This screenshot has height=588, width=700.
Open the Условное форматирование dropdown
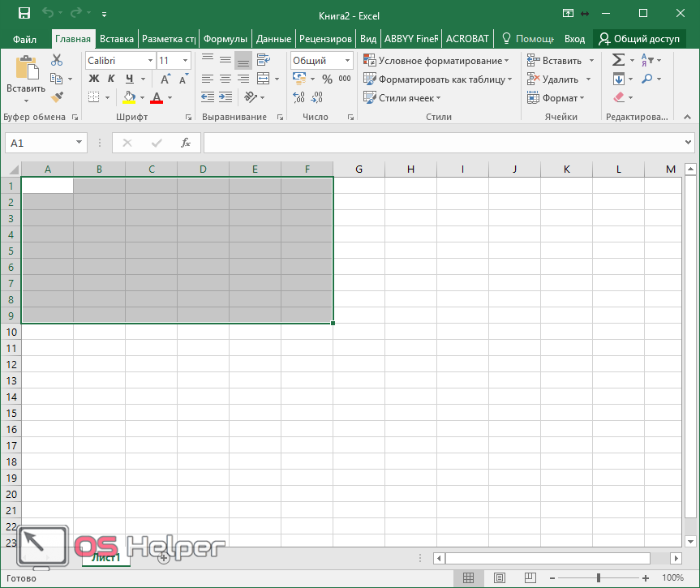coord(436,61)
